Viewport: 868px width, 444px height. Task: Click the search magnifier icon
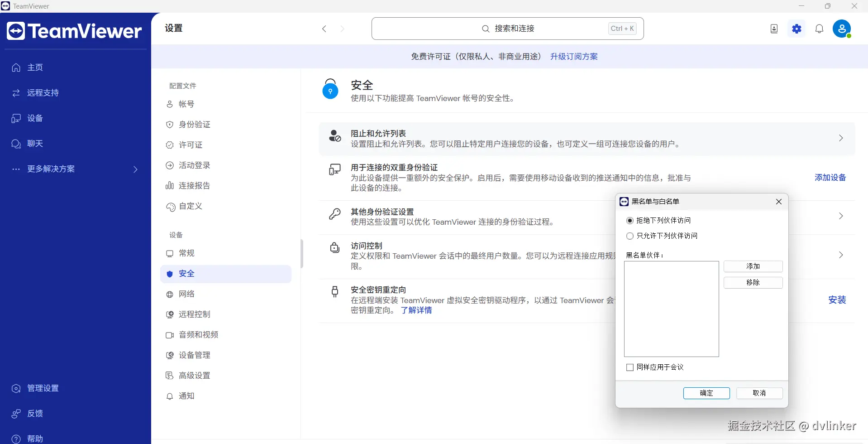[486, 29]
